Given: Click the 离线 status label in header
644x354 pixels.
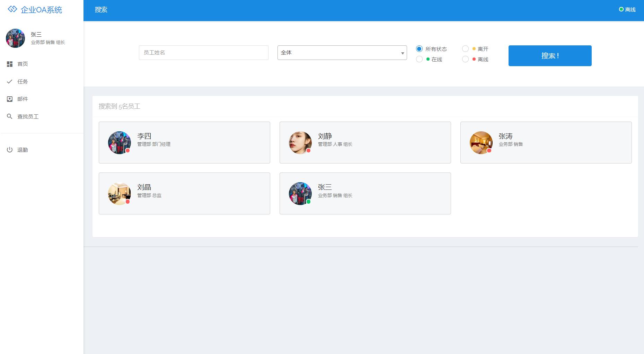Looking at the screenshot, I should [630, 10].
